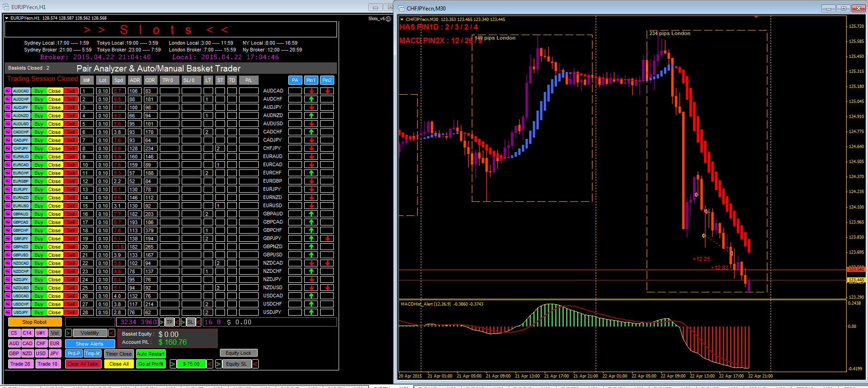Click the red arrow right of Volatility
The height and width of the screenshot is (388, 868).
pyautogui.click(x=112, y=333)
